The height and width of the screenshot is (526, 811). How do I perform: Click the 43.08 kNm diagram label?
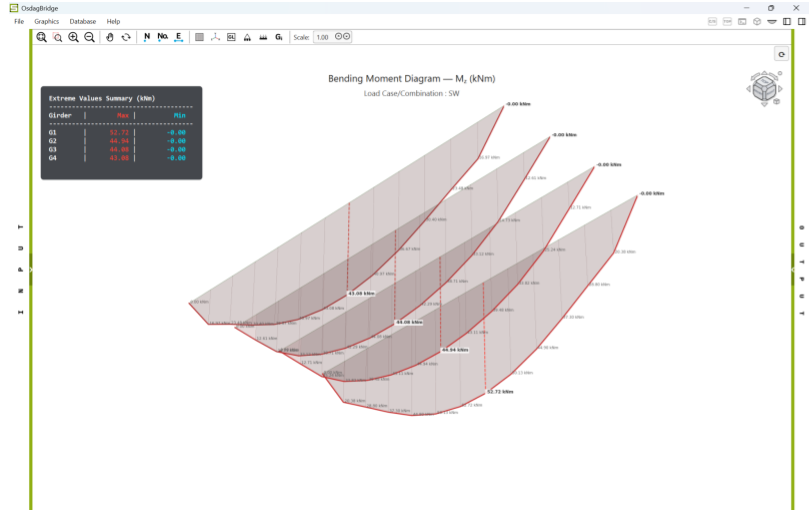361,293
